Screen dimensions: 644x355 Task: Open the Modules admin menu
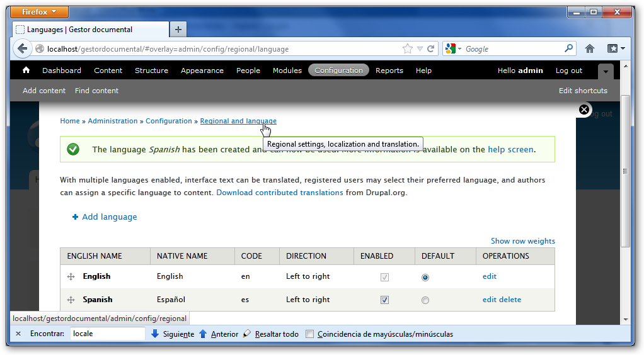pos(287,70)
